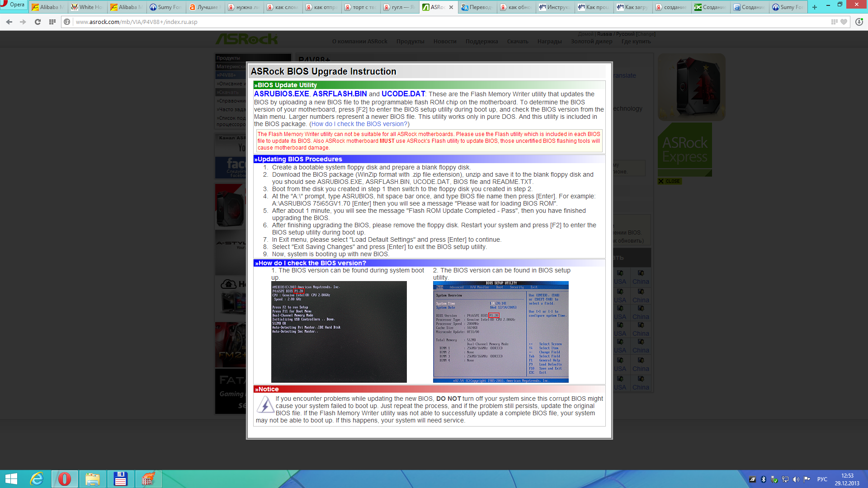Click the browser back arrow
This screenshot has width=868, height=488.
9,22
